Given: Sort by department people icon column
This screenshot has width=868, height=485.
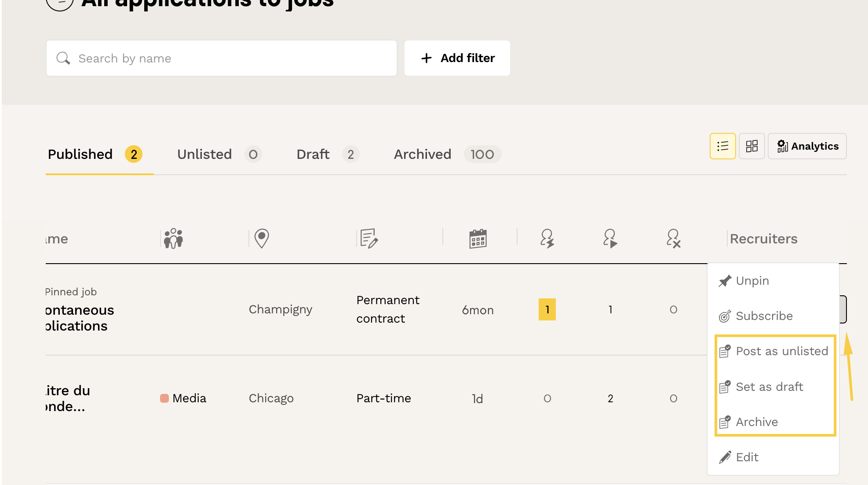Looking at the screenshot, I should [173, 239].
